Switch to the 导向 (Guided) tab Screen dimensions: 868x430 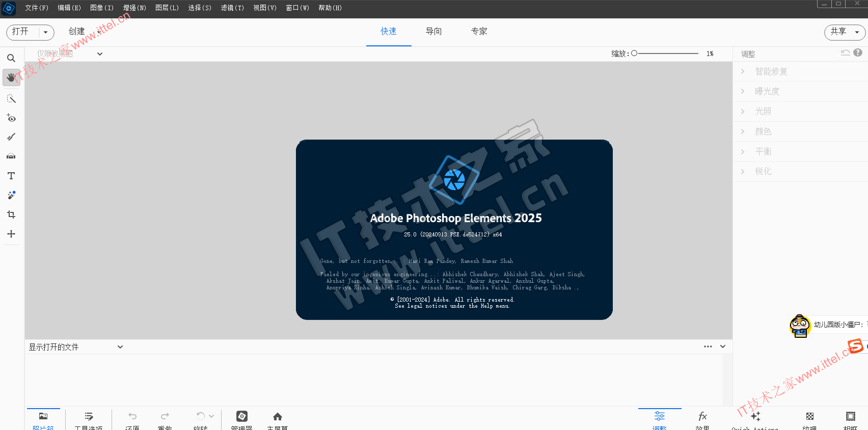click(434, 32)
